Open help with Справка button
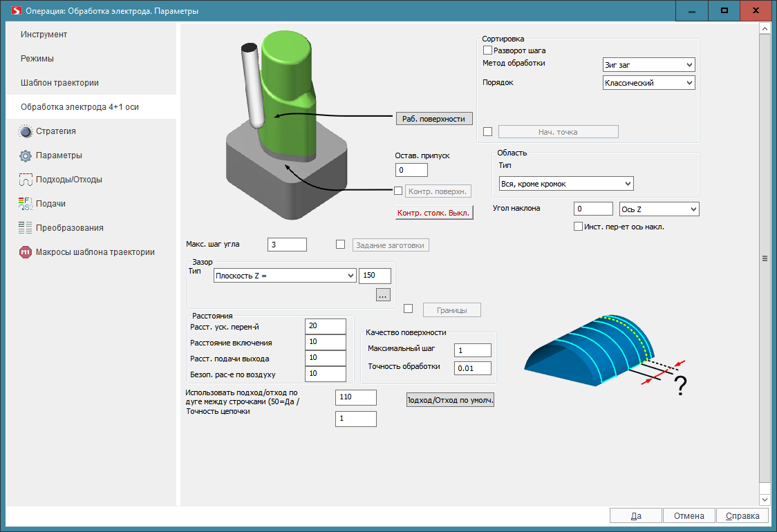Screen dimensions: 777x532 click(x=742, y=515)
